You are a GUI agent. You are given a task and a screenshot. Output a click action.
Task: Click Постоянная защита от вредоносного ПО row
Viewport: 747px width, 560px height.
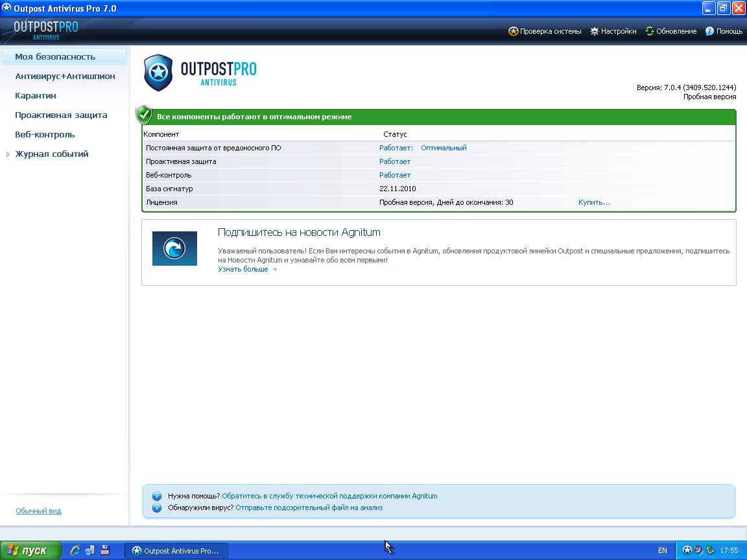click(x=438, y=148)
